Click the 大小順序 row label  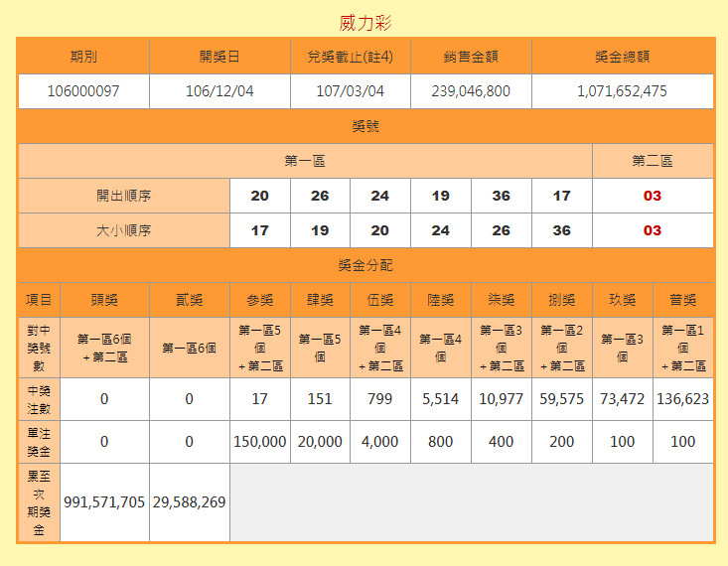click(x=124, y=230)
